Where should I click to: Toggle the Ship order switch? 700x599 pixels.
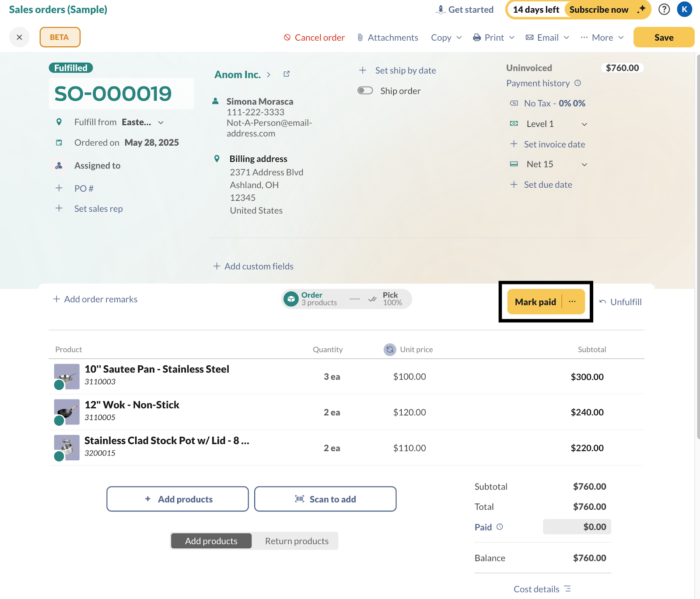coord(365,91)
